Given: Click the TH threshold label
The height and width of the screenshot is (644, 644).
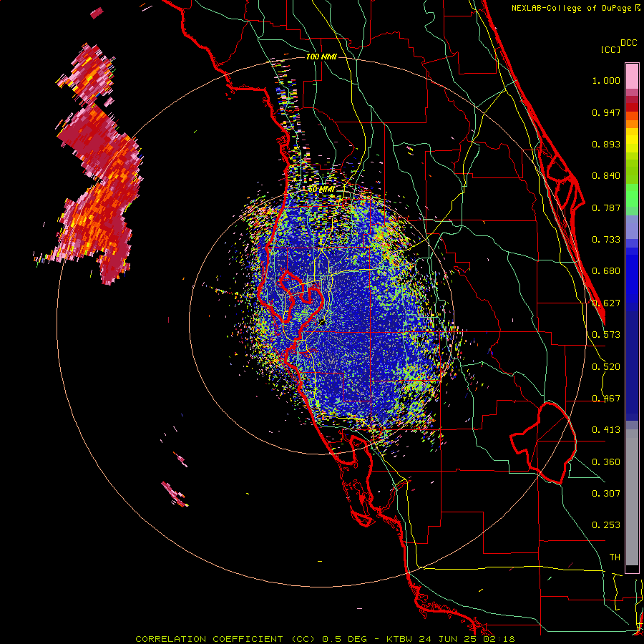Looking at the screenshot, I should pos(615,557).
